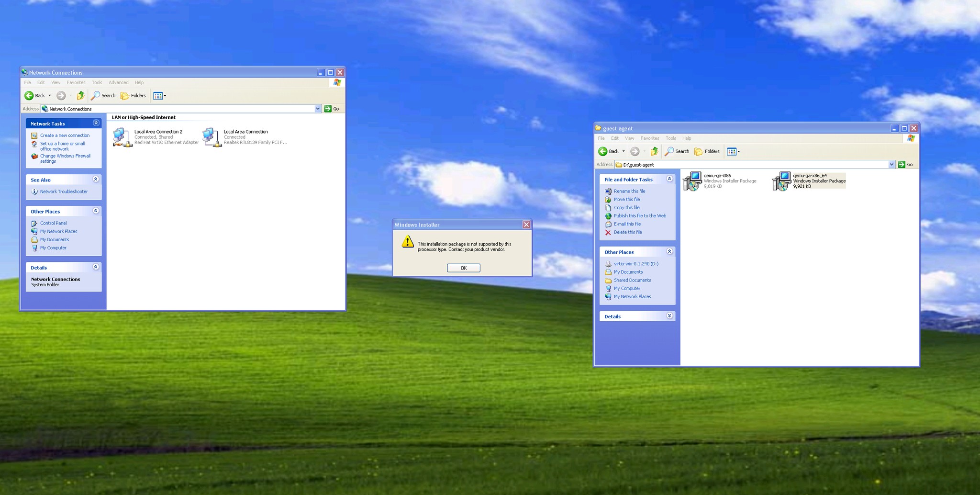Viewport: 980px width, 495px height.
Task: Open Change Windows Firewall settings link
Action: (65, 158)
